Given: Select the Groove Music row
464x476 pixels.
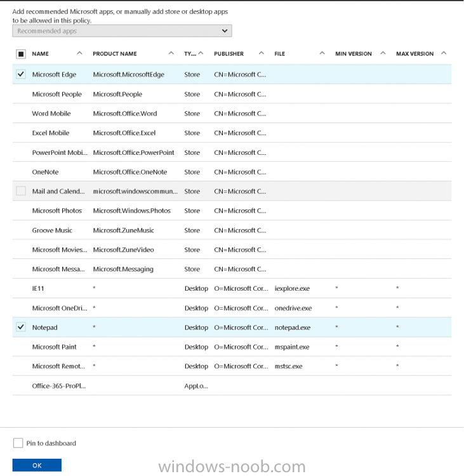Looking at the screenshot, I should coord(232,230).
